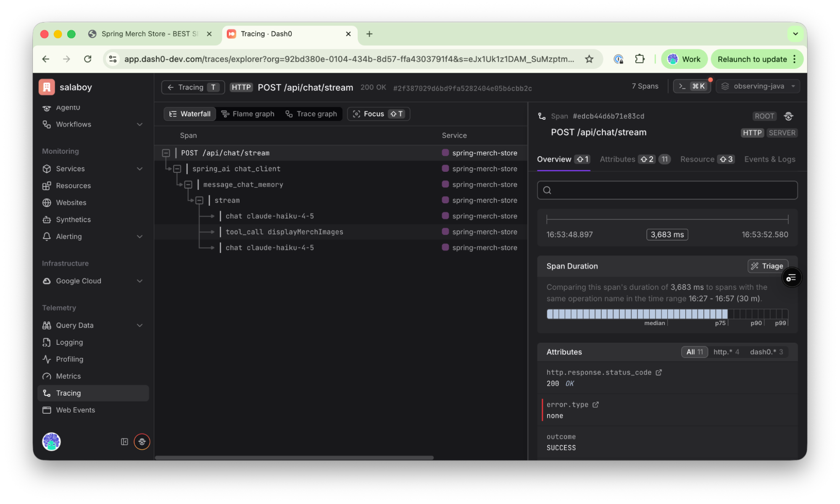840x504 pixels.
Task: Toggle Focus mode on
Action: click(379, 114)
